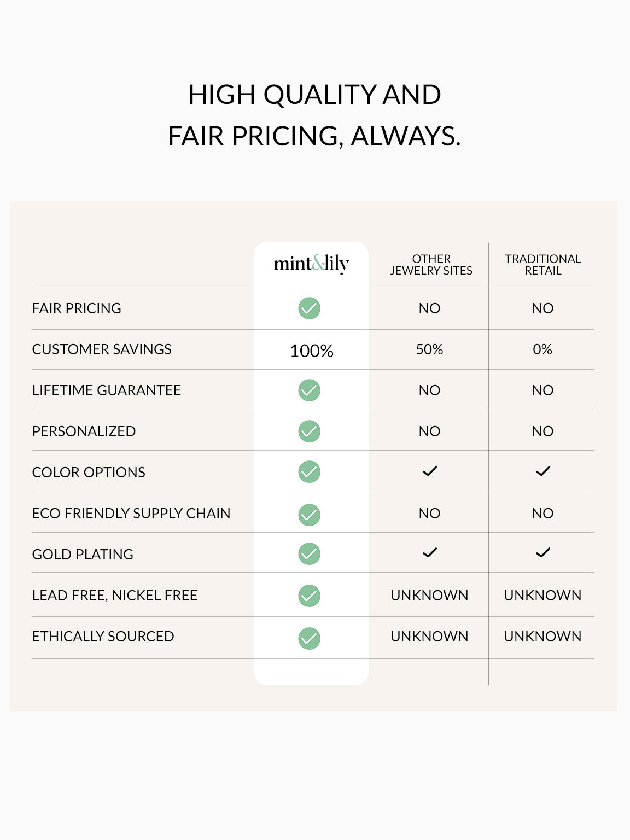
Task: Click the 50% savings value
Action: [x=429, y=349]
